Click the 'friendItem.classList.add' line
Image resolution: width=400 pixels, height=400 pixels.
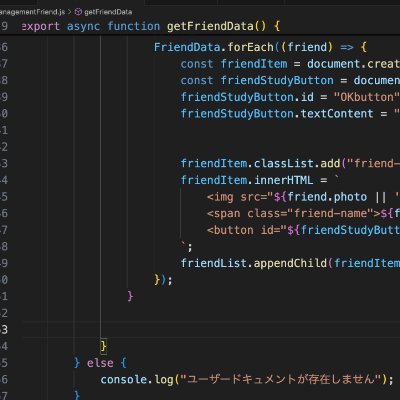point(290,163)
